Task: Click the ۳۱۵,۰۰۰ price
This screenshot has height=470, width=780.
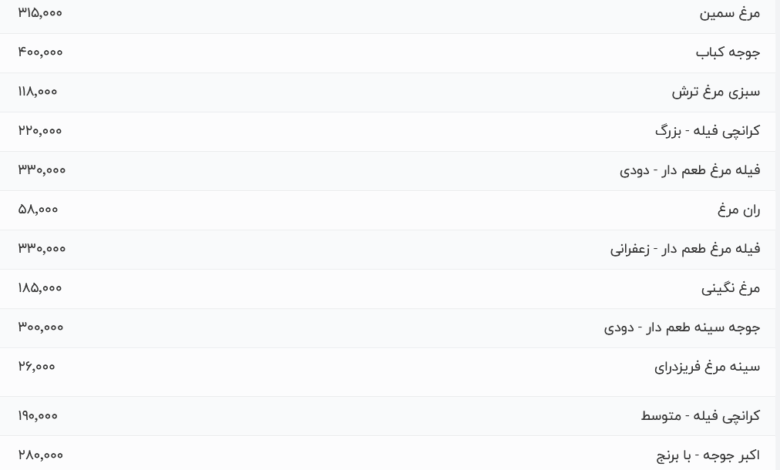Action: click(40, 13)
